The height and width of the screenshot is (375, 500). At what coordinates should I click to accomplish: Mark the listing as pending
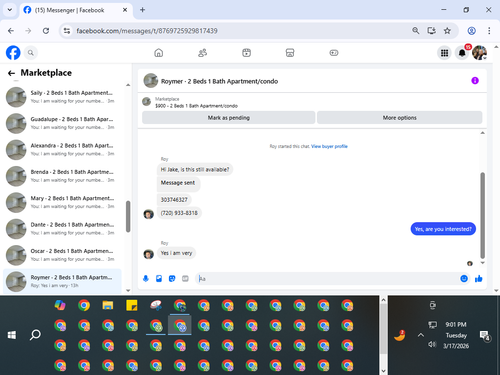click(x=229, y=118)
